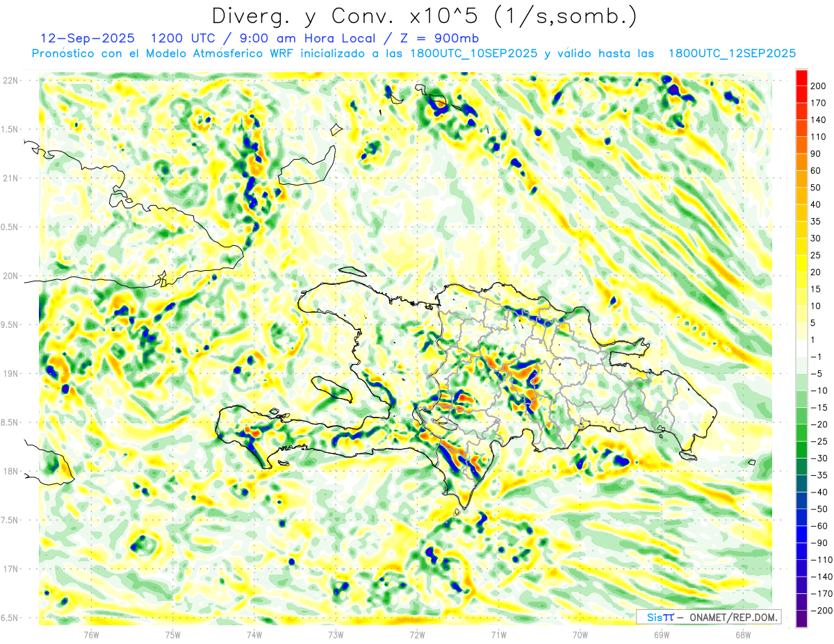Click the red colorbar swatch above 200
The width and height of the screenshot is (834, 644).
click(x=801, y=76)
